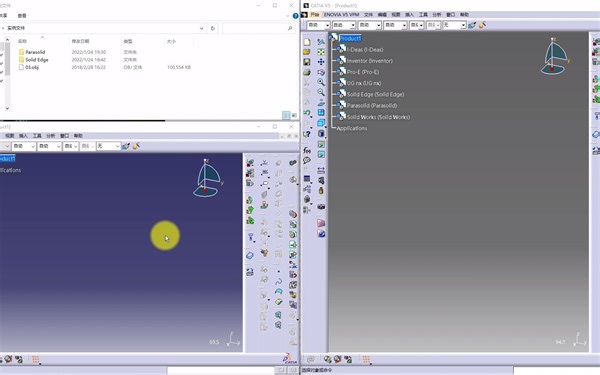Open the line type dropdown in lower-left CATIA window
Screen dimensions: 600x375
[x=49, y=146]
